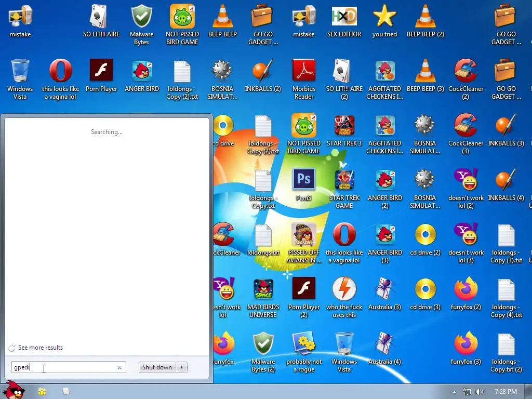Open the 'STAR TREK GAME' icon

[x=344, y=188]
